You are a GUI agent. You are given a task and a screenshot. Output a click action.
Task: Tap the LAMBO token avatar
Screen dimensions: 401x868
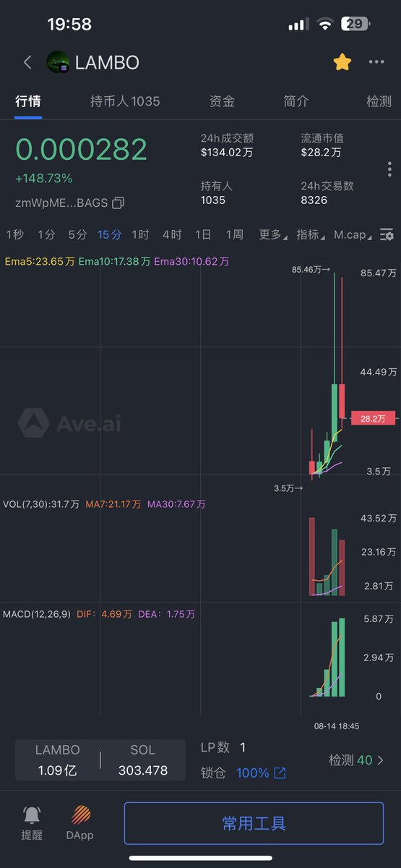click(x=58, y=62)
